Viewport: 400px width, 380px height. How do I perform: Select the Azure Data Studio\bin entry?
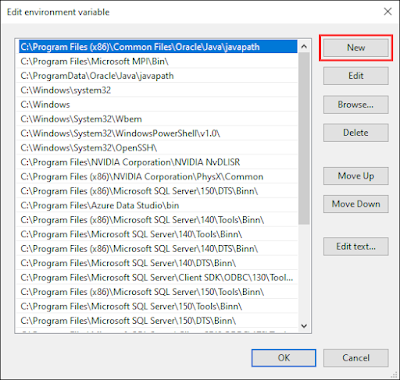(x=157, y=205)
